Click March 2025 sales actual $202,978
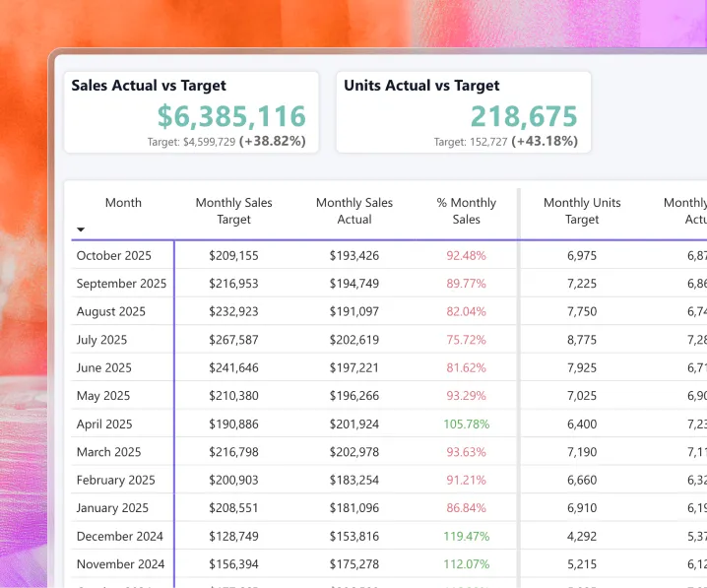The height and width of the screenshot is (588, 707). click(354, 452)
